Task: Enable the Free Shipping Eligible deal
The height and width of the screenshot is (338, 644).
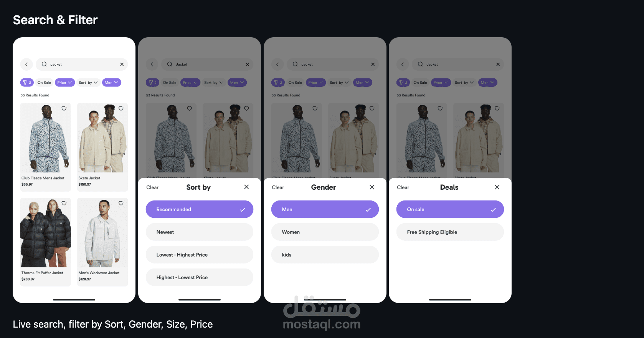Action: point(450,232)
